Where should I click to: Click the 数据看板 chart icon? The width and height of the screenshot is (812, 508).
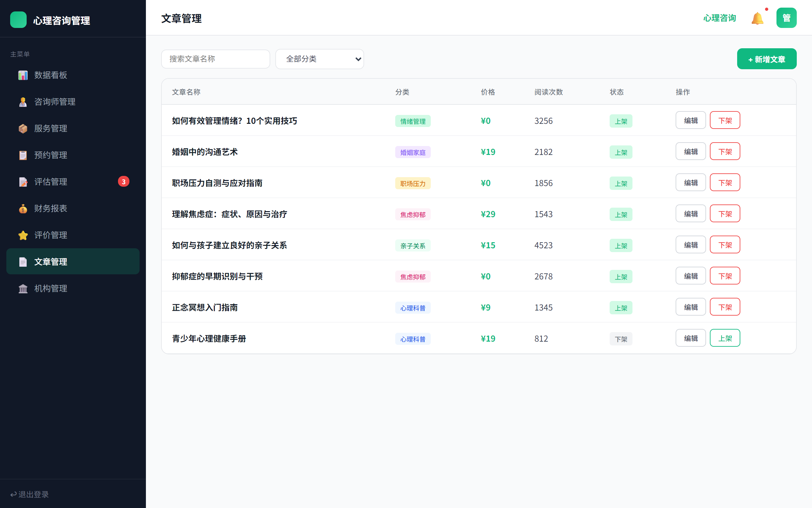[x=23, y=75]
